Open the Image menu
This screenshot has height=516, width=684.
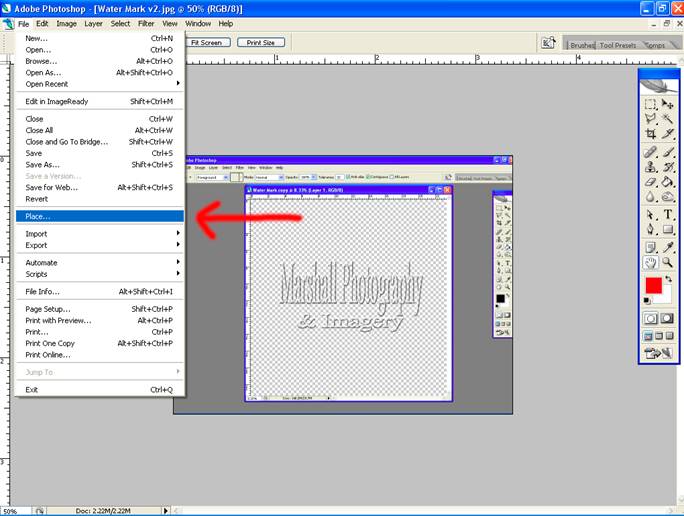pos(66,24)
